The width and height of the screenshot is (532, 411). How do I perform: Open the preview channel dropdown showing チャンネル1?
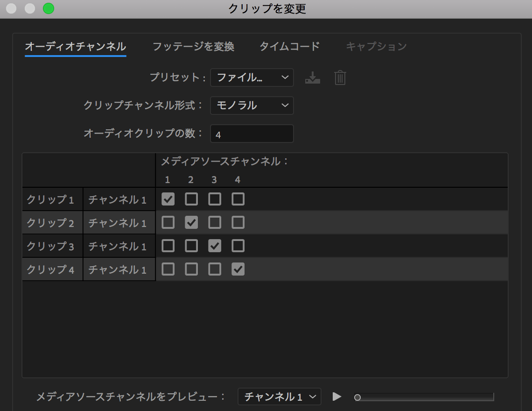[279, 397]
